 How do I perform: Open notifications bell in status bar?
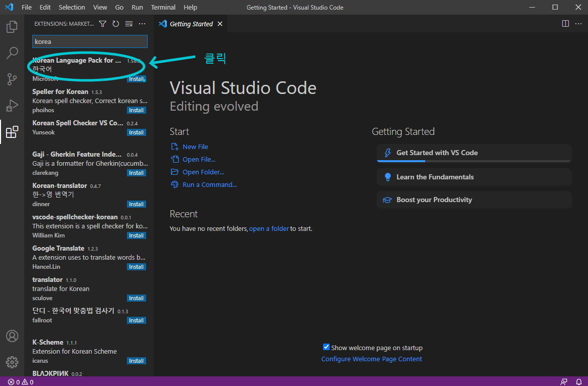click(578, 382)
